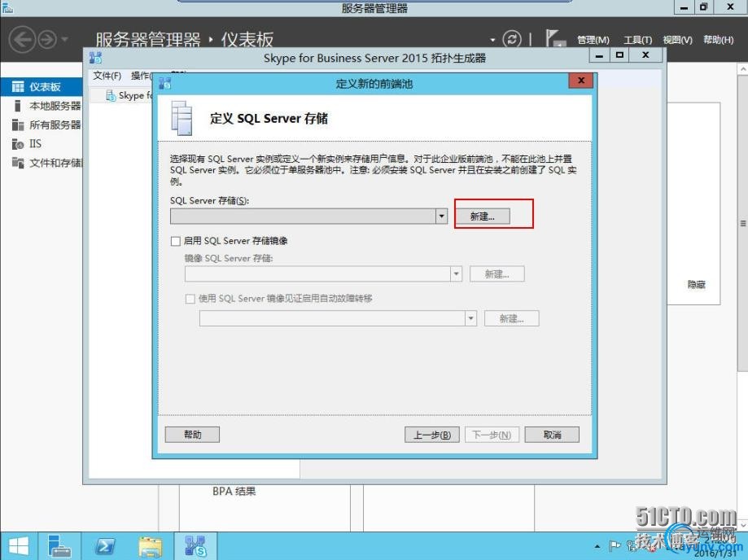Image resolution: width=748 pixels, height=560 pixels.
Task: Open Server Manager from taskbar
Action: 59,546
